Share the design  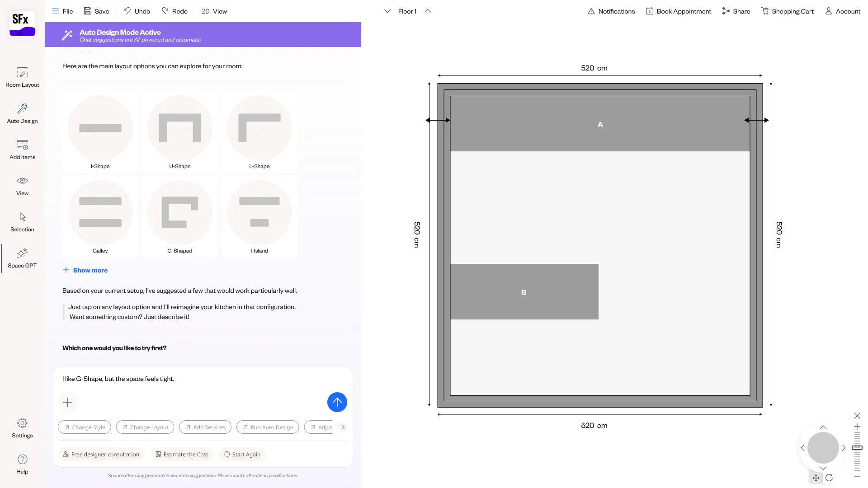coord(736,11)
